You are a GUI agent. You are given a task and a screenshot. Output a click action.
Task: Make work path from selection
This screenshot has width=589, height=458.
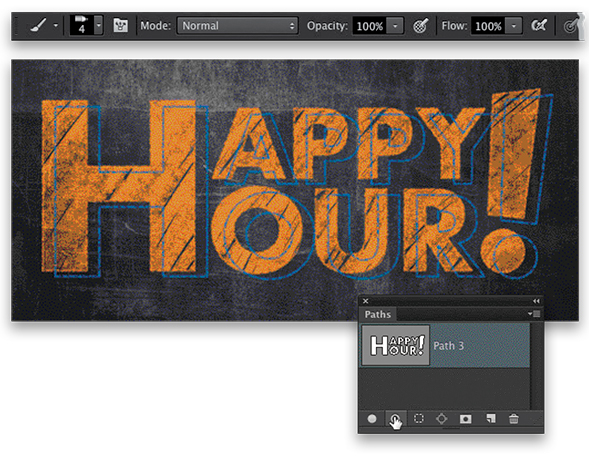coord(442,419)
